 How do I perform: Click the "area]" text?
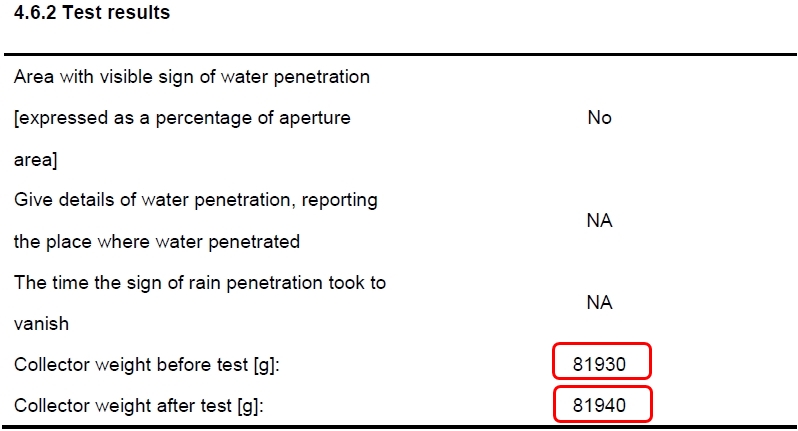click(x=35, y=159)
